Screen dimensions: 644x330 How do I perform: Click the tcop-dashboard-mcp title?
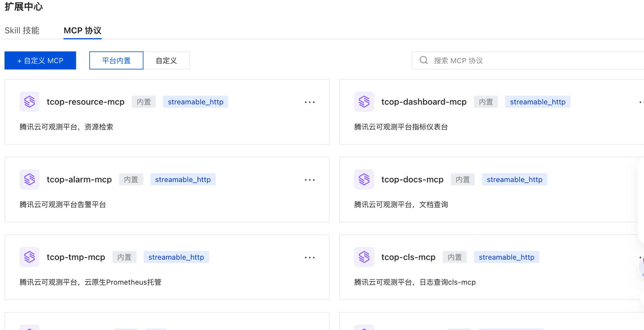click(x=424, y=102)
